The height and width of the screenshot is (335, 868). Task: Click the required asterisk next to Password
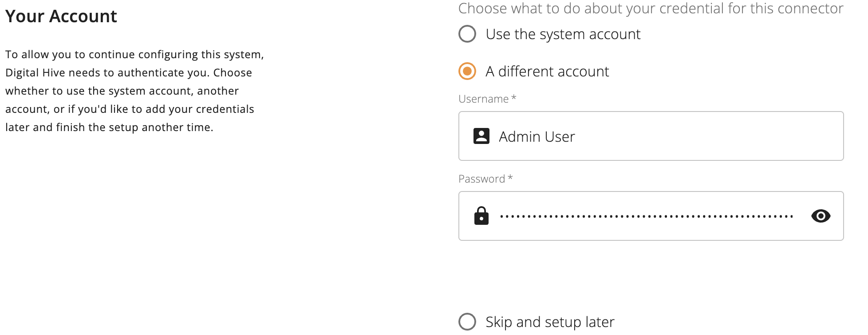(510, 178)
